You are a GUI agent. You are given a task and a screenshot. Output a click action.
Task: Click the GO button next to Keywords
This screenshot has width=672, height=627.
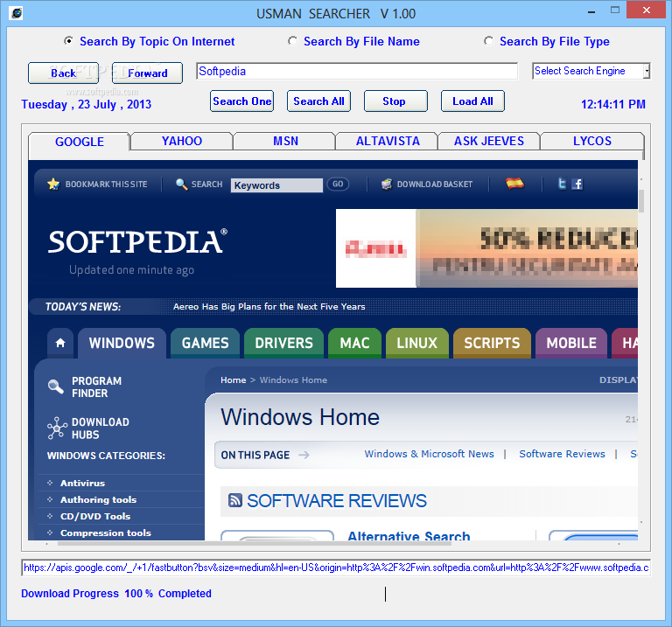[x=338, y=185]
